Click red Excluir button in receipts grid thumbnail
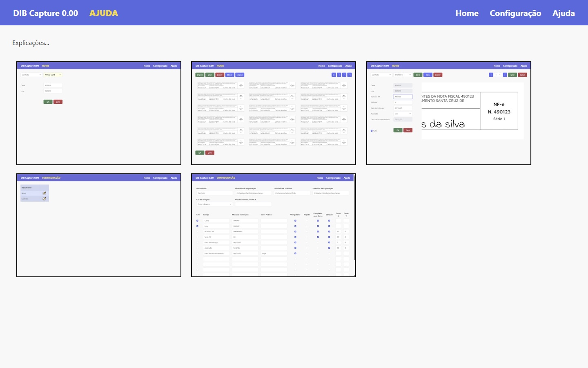This screenshot has height=368, width=588. tap(220, 75)
